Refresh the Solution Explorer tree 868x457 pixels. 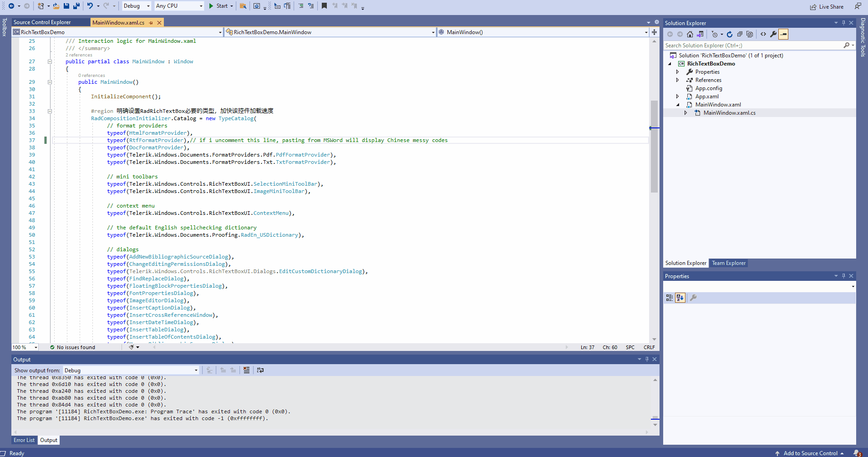point(730,34)
